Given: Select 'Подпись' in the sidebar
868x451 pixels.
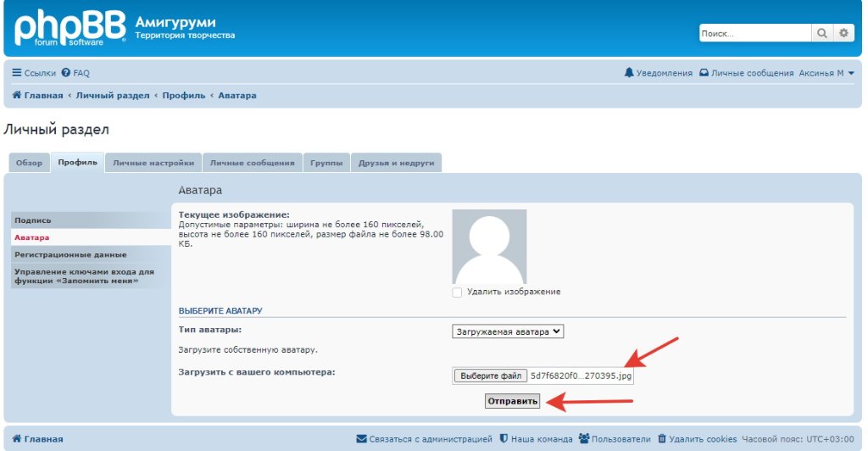Looking at the screenshot, I should coord(33,220).
